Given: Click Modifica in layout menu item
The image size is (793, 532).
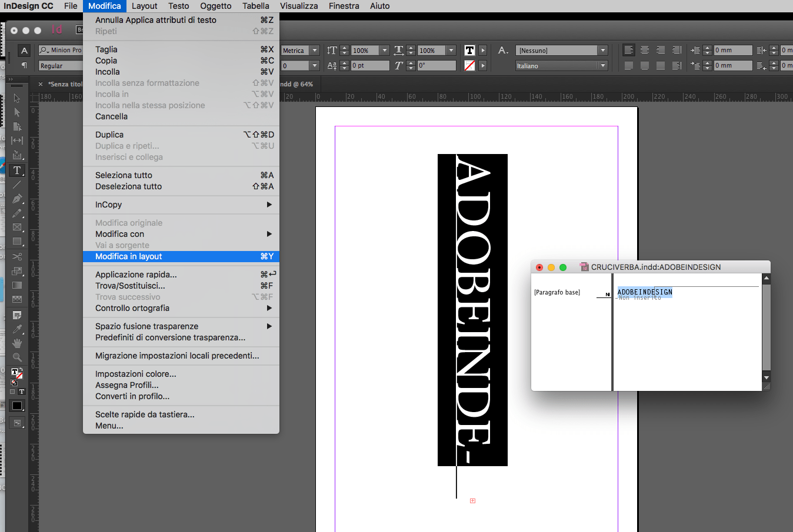Looking at the screenshot, I should 181,256.
